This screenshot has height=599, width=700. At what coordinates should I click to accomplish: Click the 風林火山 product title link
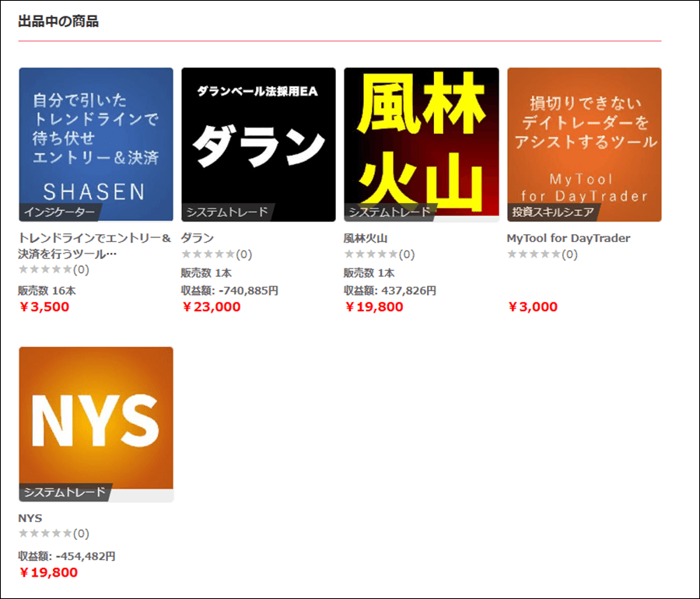366,238
